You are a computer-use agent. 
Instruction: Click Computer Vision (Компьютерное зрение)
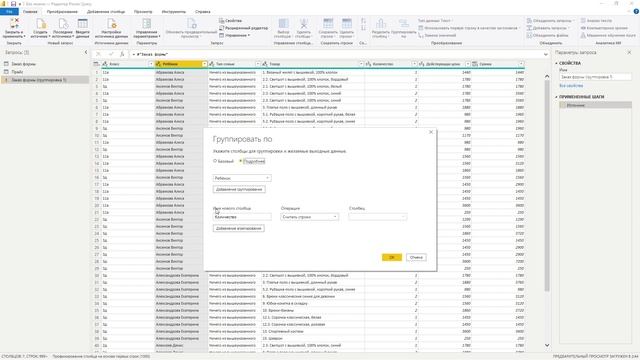click(x=604, y=28)
